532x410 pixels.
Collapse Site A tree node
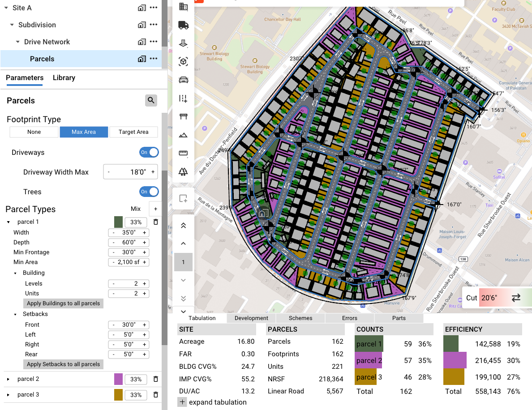tap(6, 8)
